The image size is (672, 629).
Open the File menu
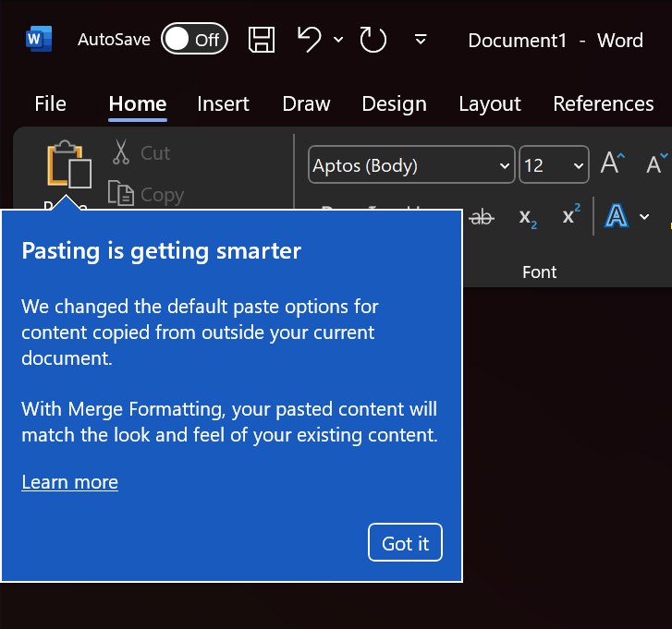pyautogui.click(x=50, y=103)
